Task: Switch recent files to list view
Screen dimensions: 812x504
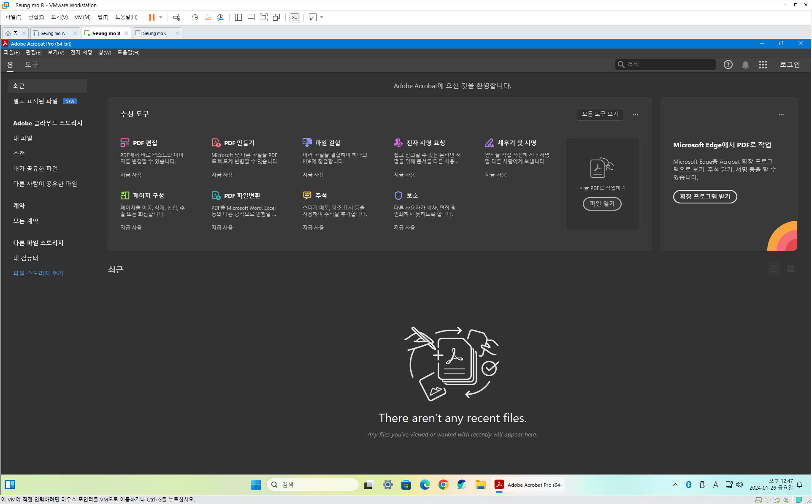Action: tap(774, 269)
